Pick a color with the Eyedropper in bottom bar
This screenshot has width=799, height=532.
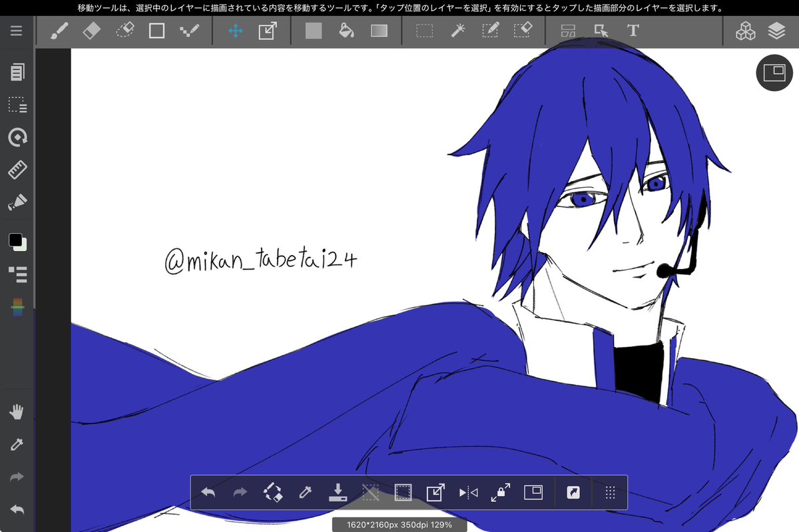(x=306, y=492)
